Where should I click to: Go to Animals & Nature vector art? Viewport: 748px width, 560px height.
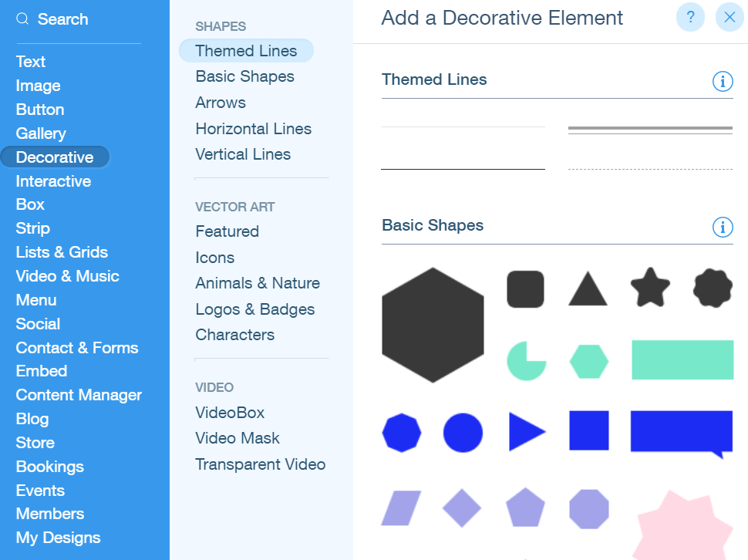click(x=258, y=283)
